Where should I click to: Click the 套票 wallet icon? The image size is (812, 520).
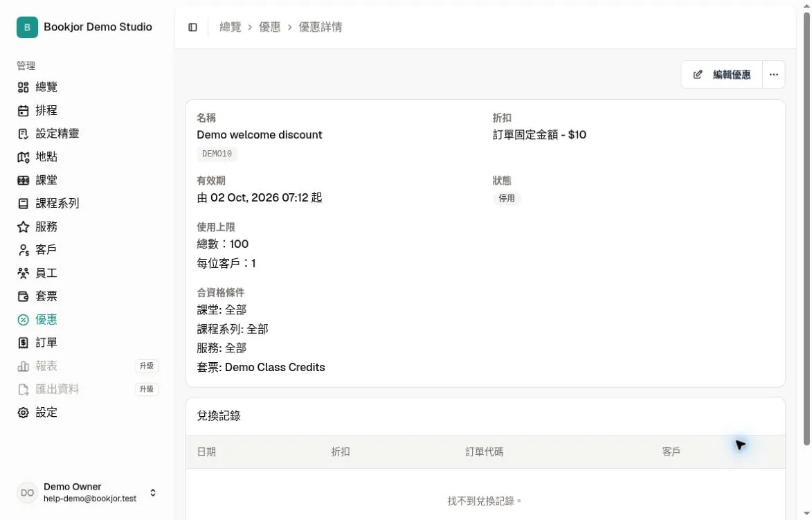[23, 296]
